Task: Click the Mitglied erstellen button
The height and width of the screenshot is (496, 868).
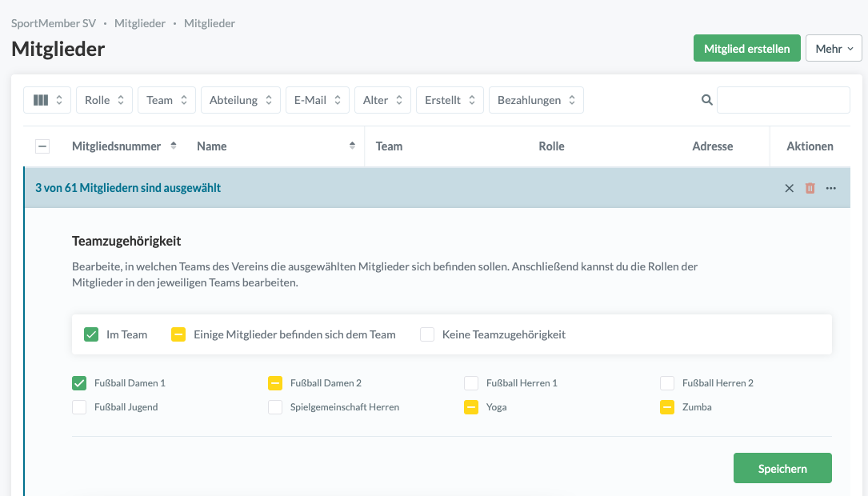Action: click(746, 49)
